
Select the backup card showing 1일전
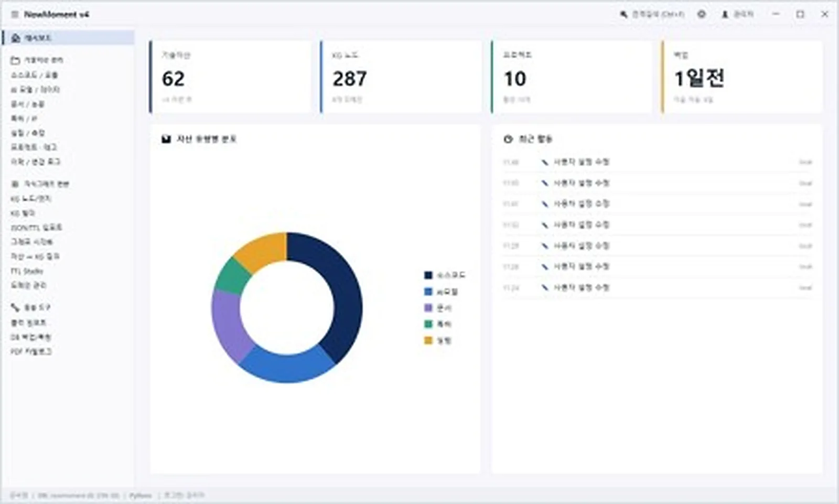742,77
